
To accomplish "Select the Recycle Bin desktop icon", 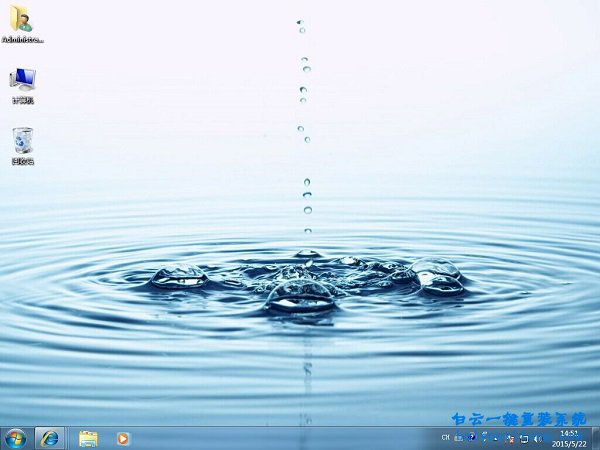I will (x=22, y=141).
